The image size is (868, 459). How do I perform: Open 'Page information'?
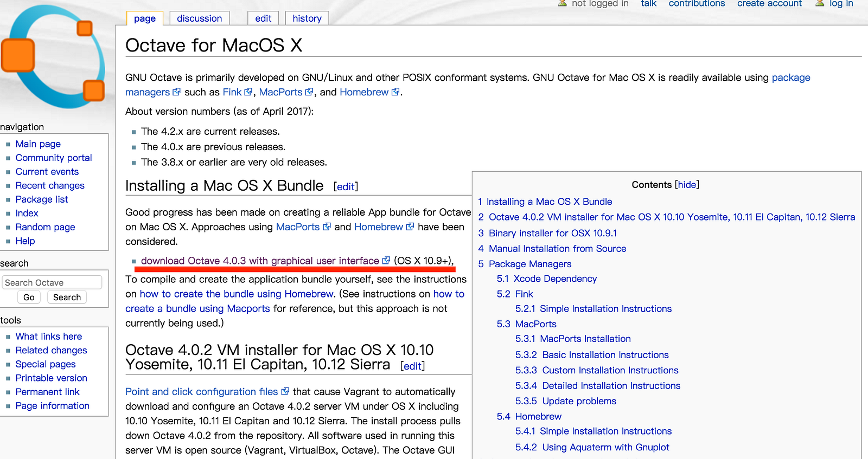(x=52, y=405)
